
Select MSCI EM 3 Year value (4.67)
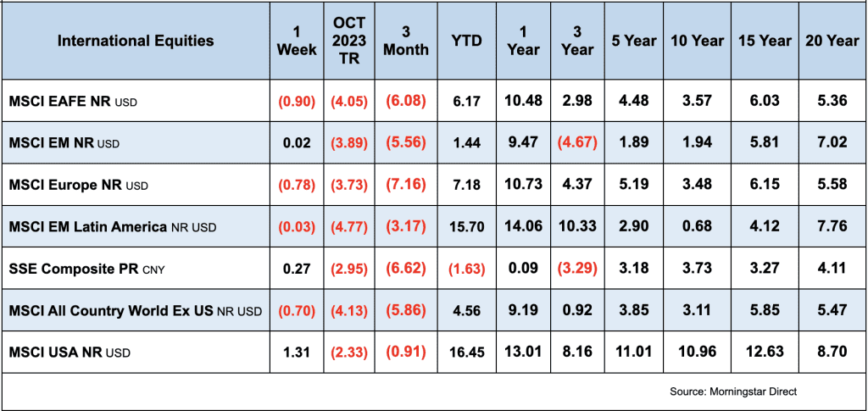click(577, 143)
